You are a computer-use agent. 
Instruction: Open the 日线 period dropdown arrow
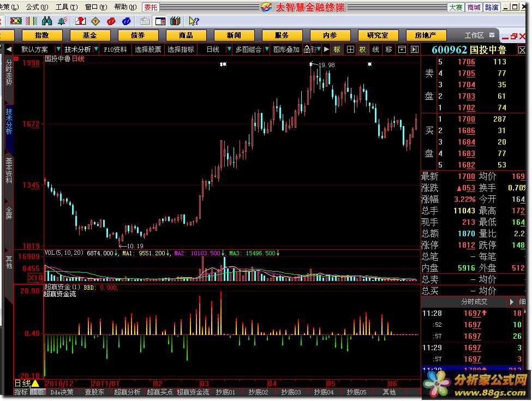coord(229,50)
